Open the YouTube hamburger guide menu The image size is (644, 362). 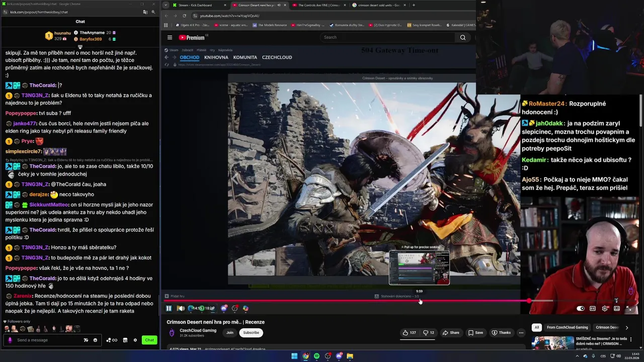click(x=170, y=37)
